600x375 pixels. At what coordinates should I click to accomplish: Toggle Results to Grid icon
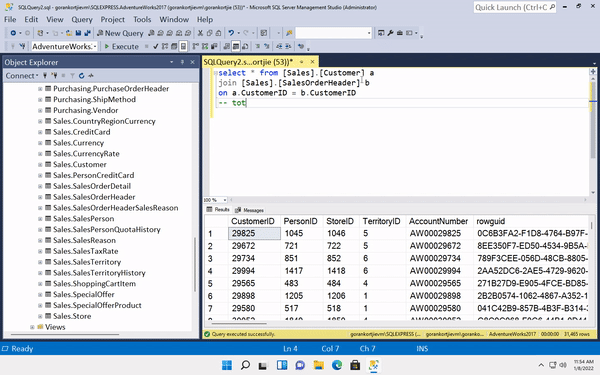click(236, 47)
